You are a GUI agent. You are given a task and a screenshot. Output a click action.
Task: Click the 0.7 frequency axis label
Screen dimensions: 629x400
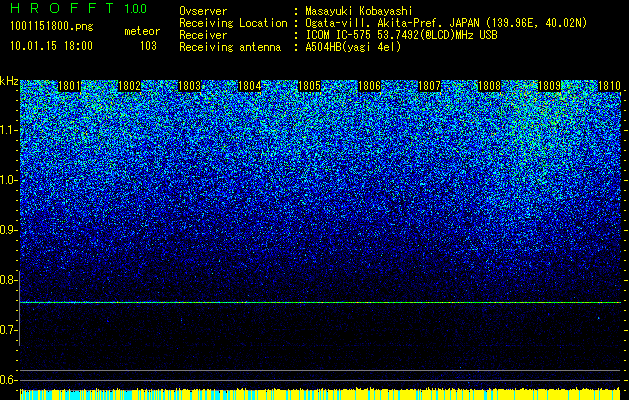tap(8, 330)
